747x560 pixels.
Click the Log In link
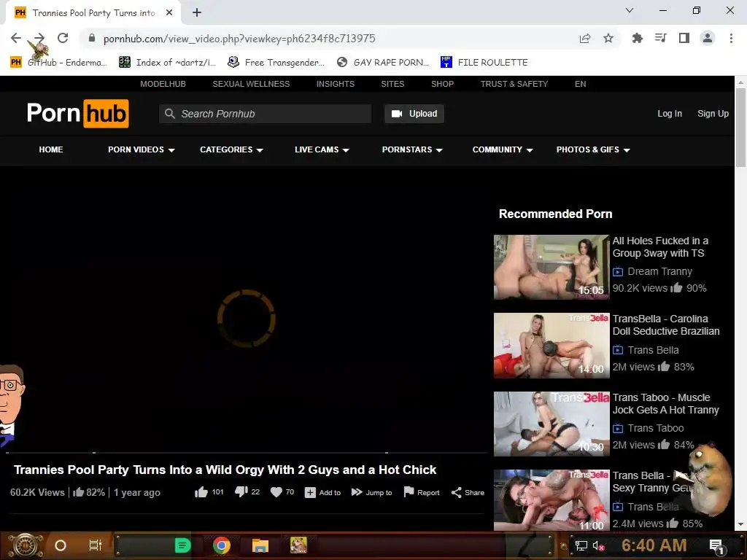670,114
